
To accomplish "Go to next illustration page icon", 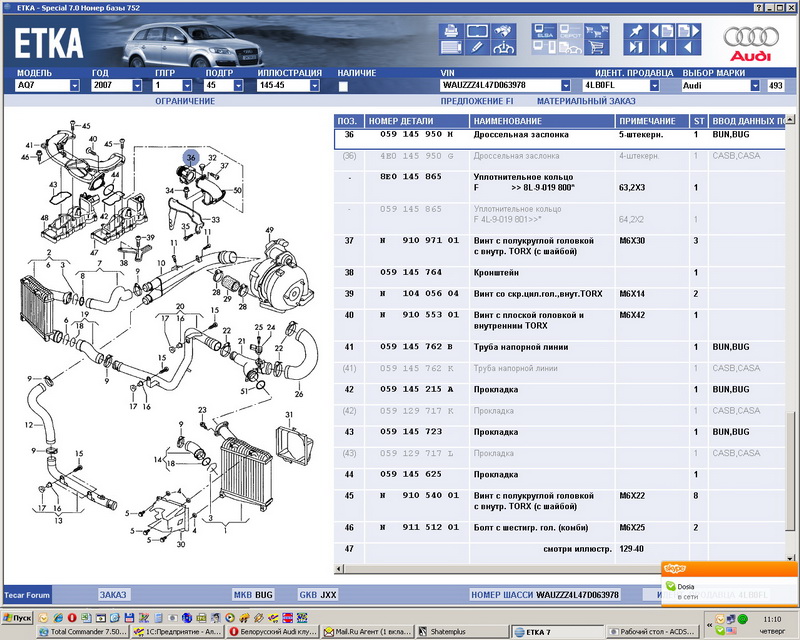I will point(688,31).
